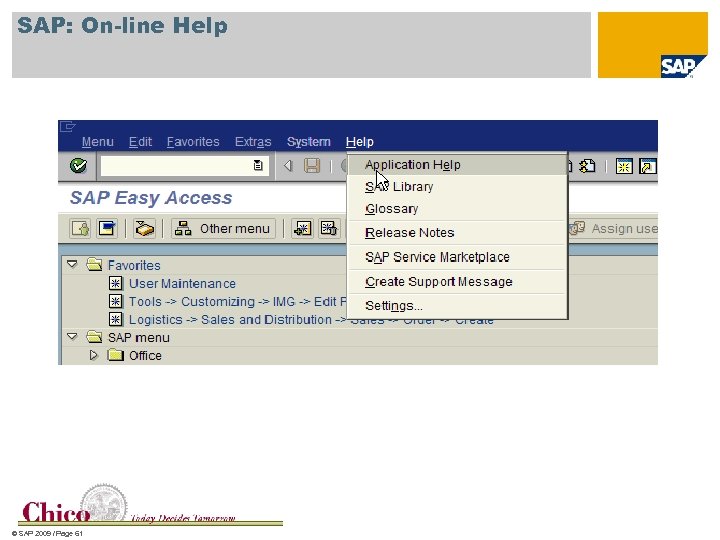Click the Other menu button

(x=223, y=228)
